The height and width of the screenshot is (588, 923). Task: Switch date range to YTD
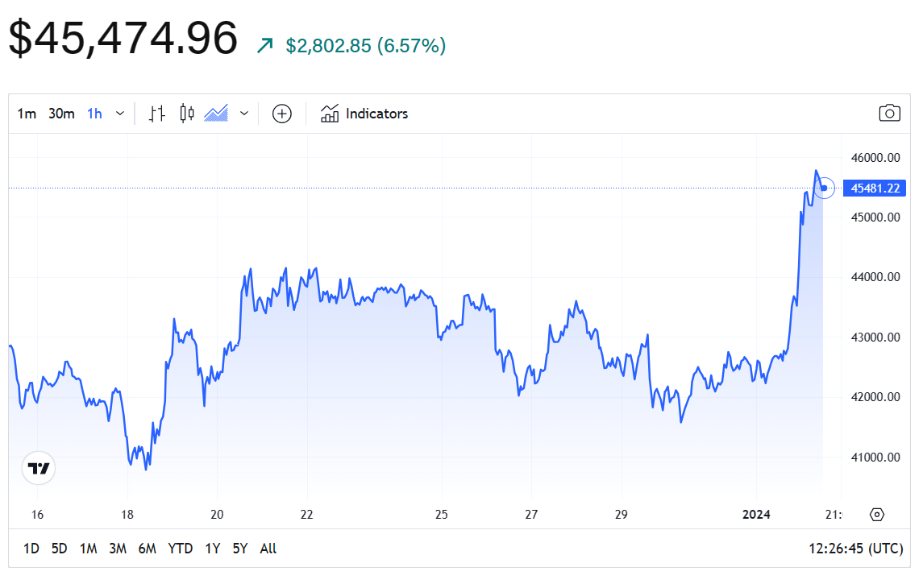[x=180, y=549]
